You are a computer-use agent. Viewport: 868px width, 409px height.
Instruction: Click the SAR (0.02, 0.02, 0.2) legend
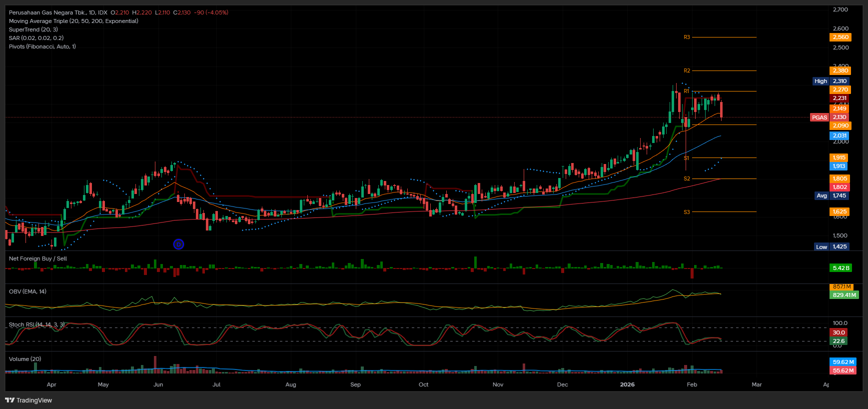pos(36,38)
